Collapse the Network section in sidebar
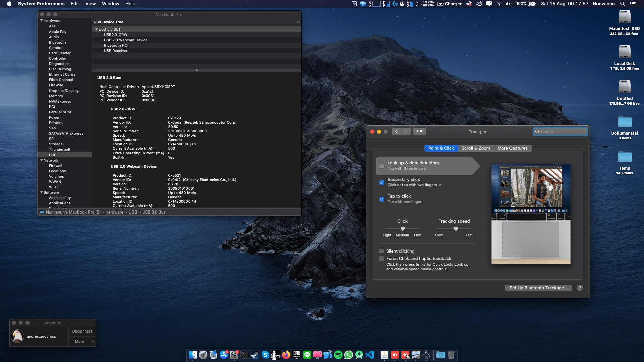Image resolution: width=644 pixels, height=362 pixels. (42, 160)
